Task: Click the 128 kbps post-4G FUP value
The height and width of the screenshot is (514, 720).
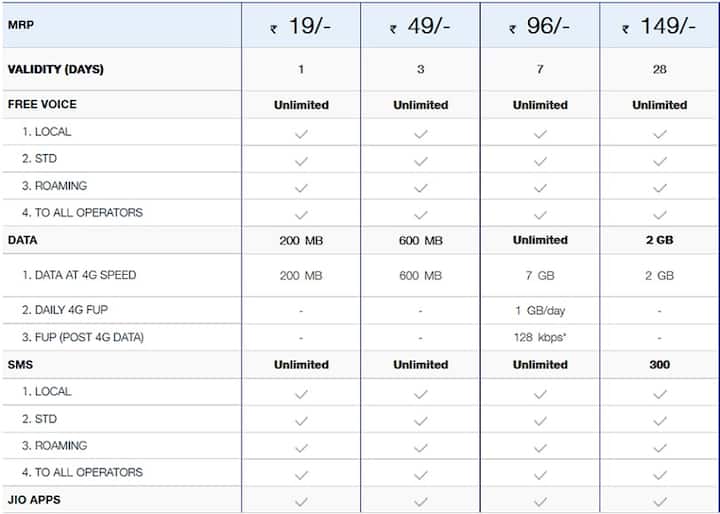Action: pyautogui.click(x=540, y=337)
